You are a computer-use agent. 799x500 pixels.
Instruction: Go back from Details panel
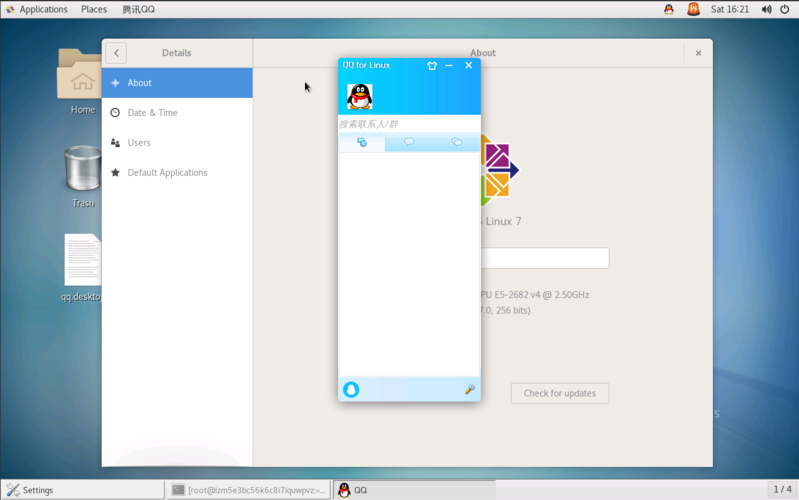pyautogui.click(x=116, y=53)
